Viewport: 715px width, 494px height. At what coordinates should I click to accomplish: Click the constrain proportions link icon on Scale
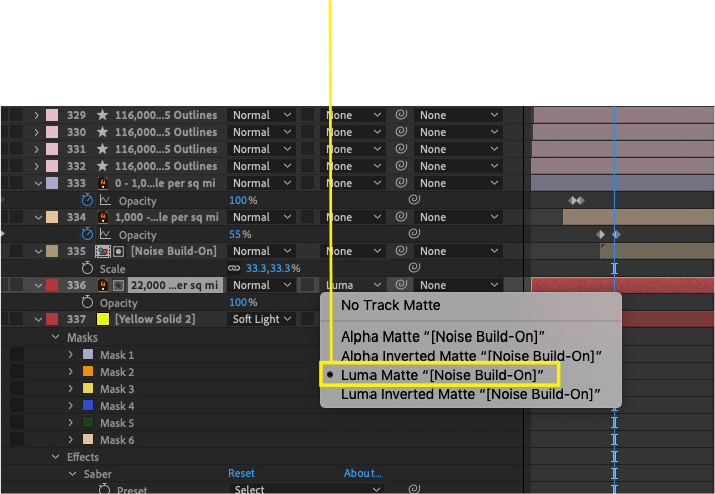[x=234, y=268]
